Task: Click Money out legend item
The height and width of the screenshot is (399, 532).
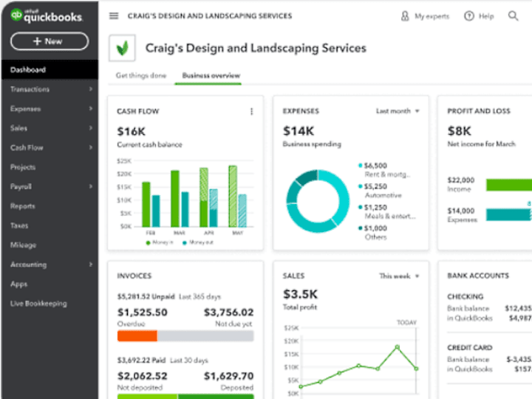Action: pyautogui.click(x=198, y=242)
